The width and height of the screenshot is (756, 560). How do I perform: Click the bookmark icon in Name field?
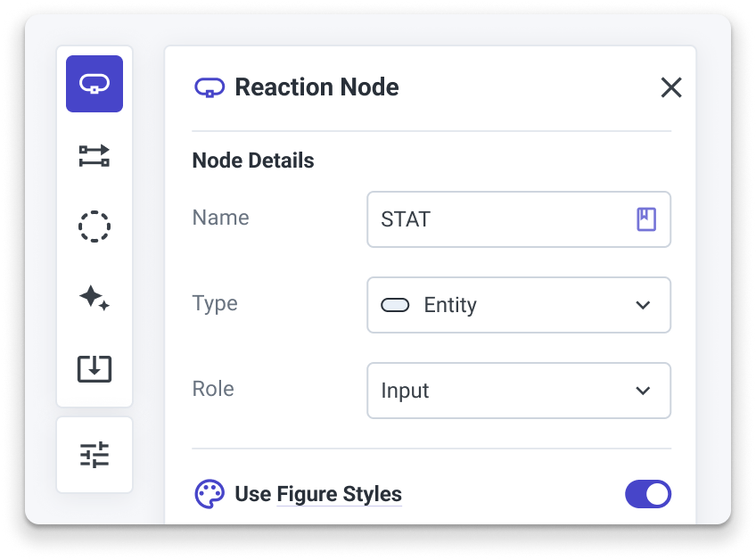coord(646,219)
